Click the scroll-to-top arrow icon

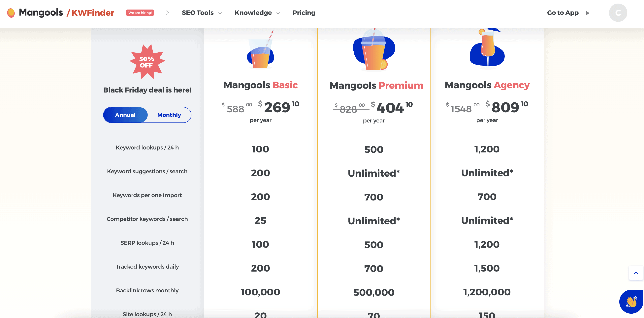click(x=636, y=273)
